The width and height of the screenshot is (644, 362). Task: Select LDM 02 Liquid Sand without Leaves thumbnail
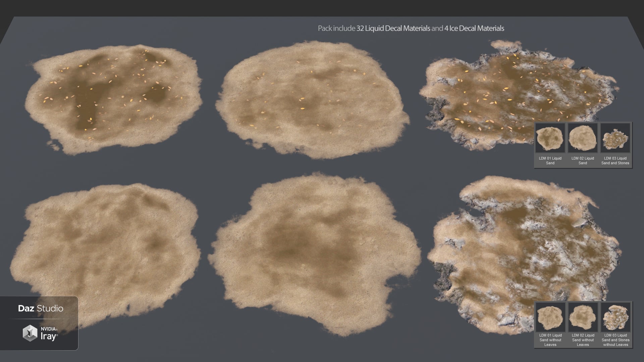(x=583, y=317)
